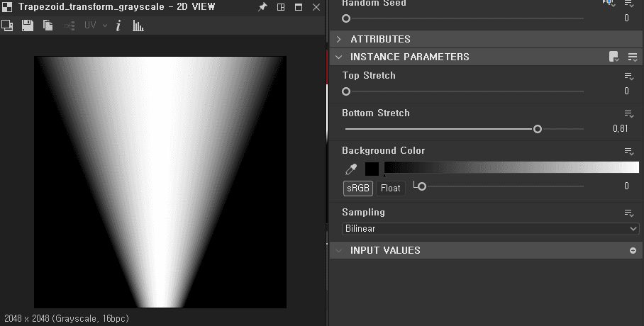The width and height of the screenshot is (644, 326).
Task: Switch Background Color to sRGB mode
Action: [x=358, y=189]
